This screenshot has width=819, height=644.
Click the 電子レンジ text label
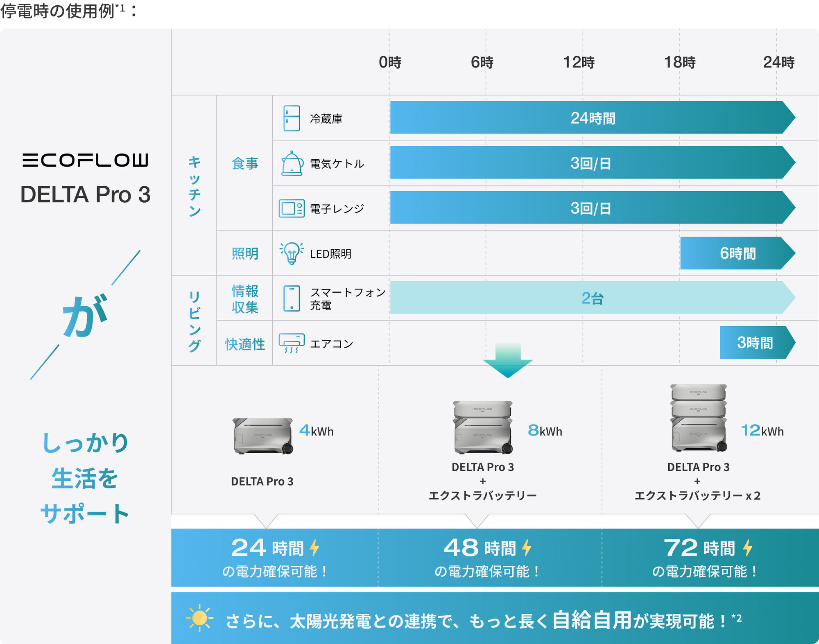point(337,209)
